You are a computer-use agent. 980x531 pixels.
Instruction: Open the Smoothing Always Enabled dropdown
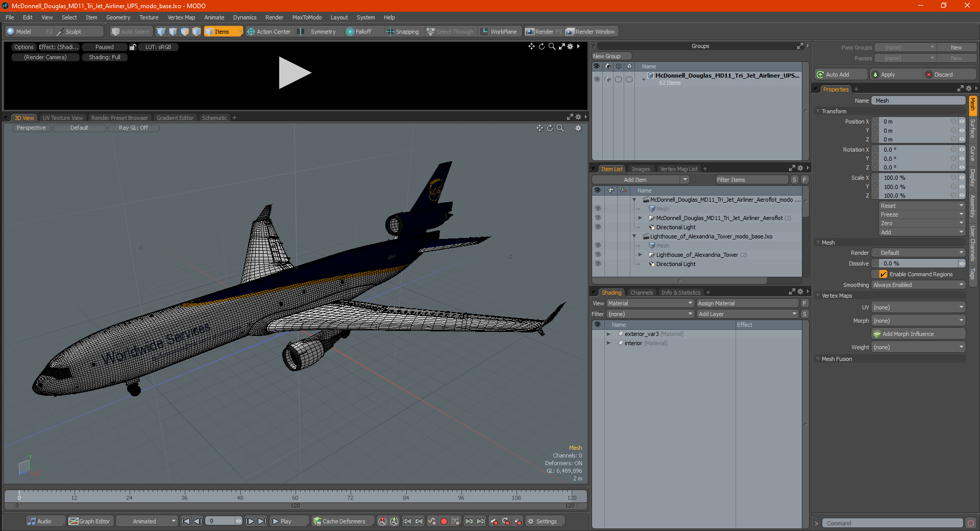[919, 285]
